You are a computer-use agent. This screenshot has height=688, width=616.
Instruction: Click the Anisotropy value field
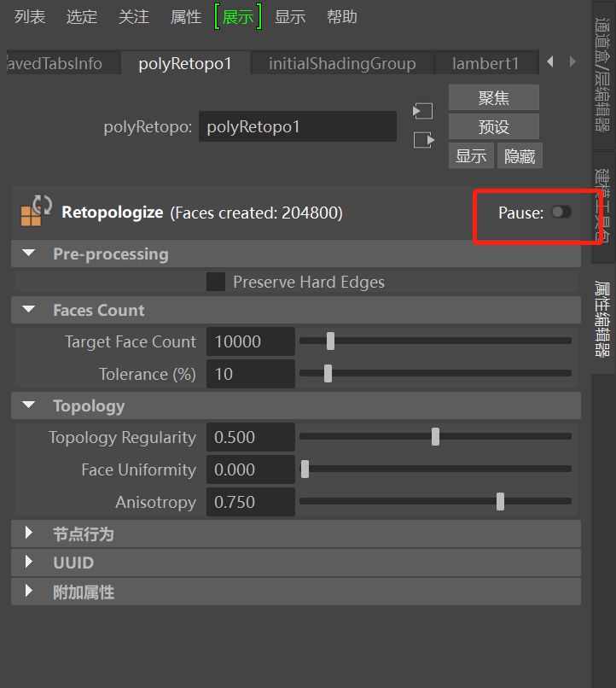[251, 502]
